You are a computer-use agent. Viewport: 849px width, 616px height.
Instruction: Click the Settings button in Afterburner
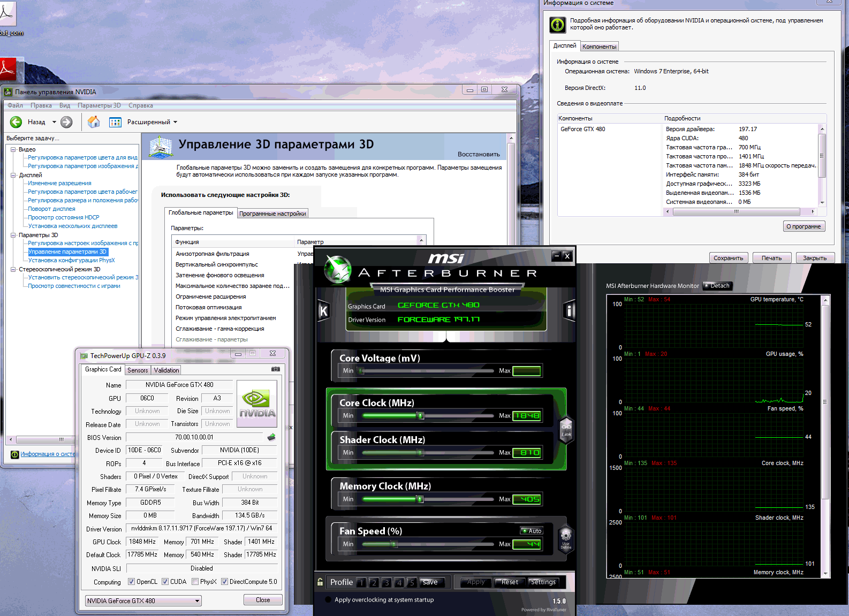click(543, 582)
